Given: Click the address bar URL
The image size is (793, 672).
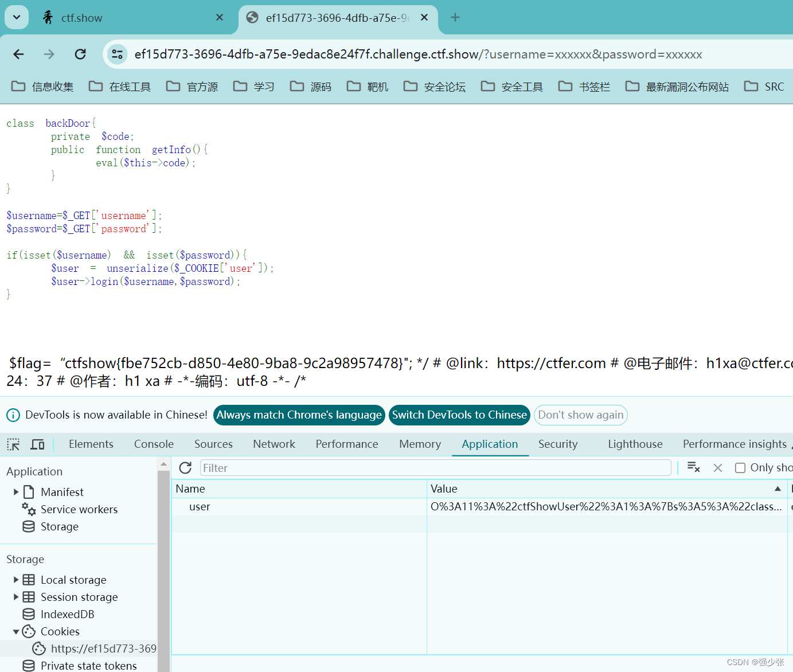Looking at the screenshot, I should (418, 54).
